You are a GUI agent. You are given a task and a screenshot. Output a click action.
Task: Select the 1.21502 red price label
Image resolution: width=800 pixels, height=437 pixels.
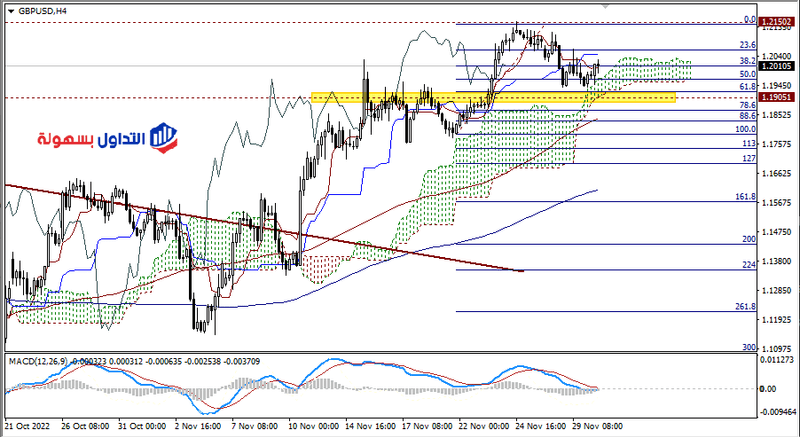[777, 20]
